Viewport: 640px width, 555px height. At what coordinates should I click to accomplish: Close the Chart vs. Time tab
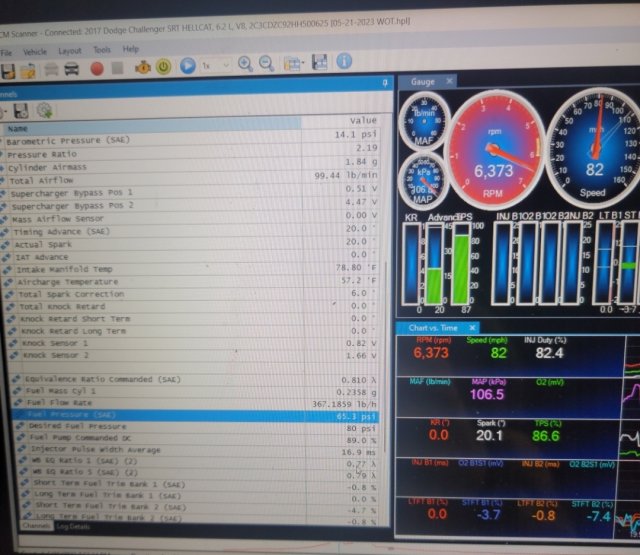click(473, 327)
